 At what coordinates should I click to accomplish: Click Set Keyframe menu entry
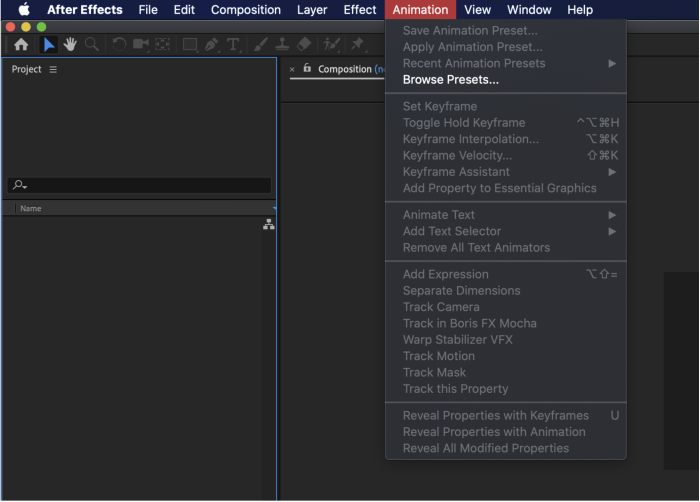[506, 106]
